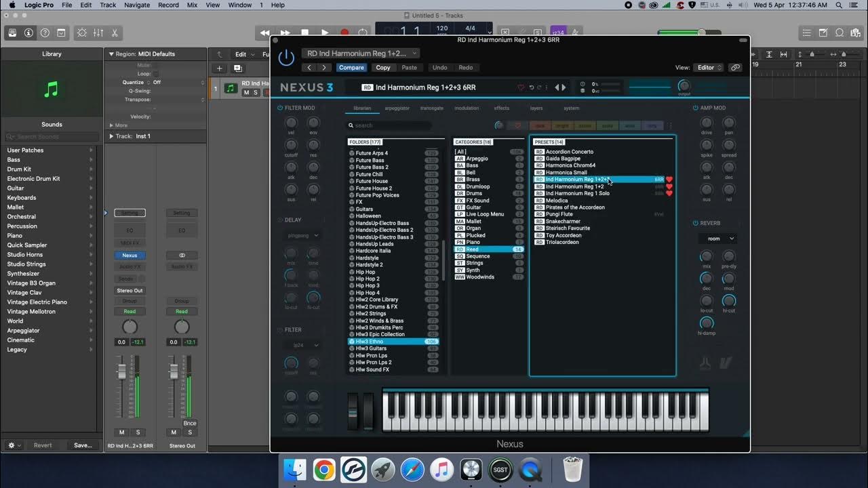This screenshot has height=488, width=868.
Task: Open Safari in the Dock
Action: point(412,470)
